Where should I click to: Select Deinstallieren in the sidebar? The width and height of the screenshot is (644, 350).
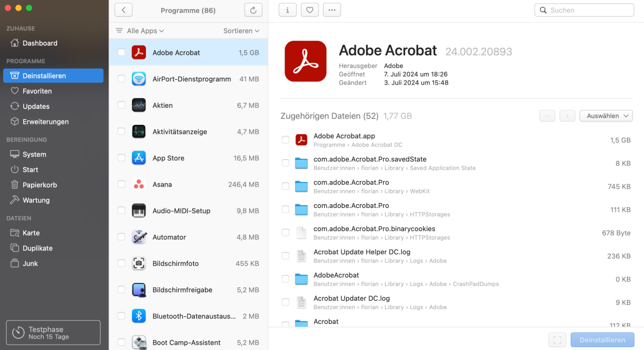click(x=53, y=76)
